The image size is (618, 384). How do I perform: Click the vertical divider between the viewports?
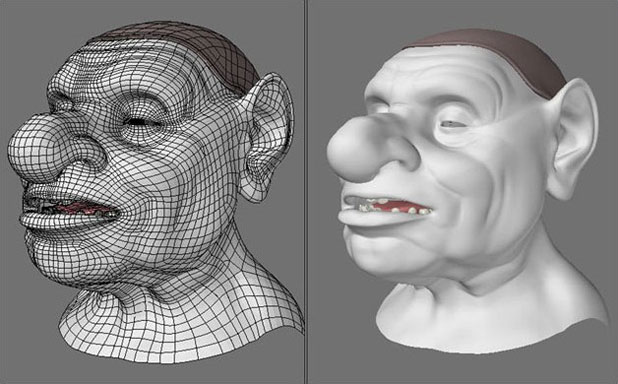pos(305,192)
